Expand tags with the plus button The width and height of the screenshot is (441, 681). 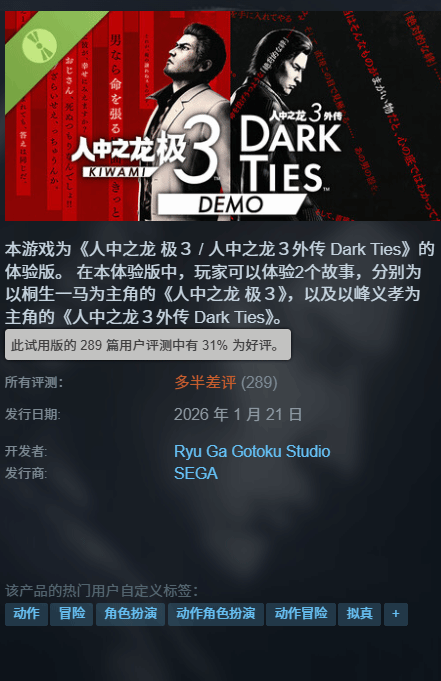click(395, 614)
